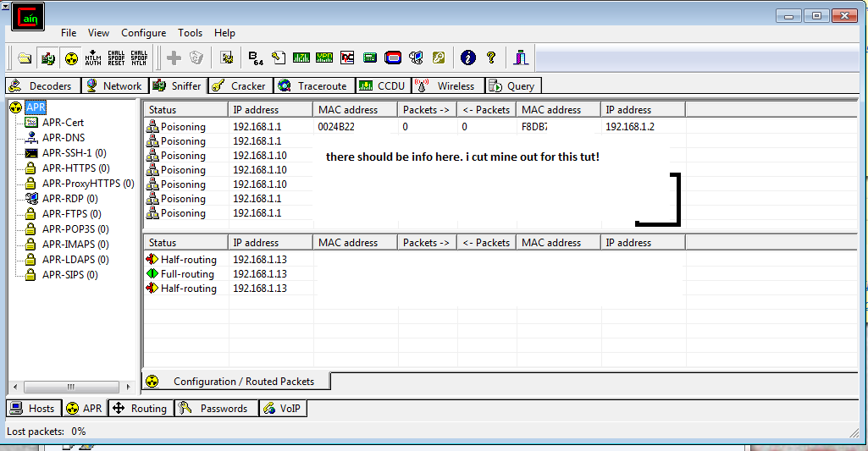The height and width of the screenshot is (451, 868).
Task: Click the Exit door toolbar icon
Action: coord(520,58)
